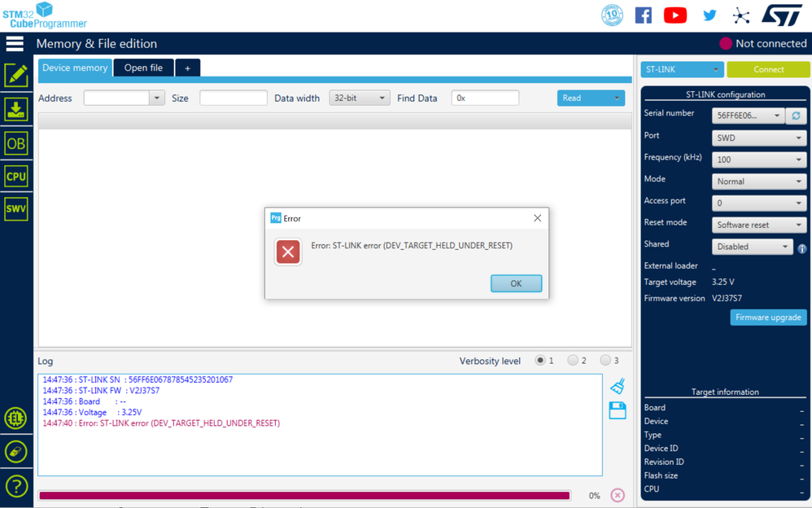Click the Board log line
This screenshot has height=508, width=812.
tap(85, 401)
